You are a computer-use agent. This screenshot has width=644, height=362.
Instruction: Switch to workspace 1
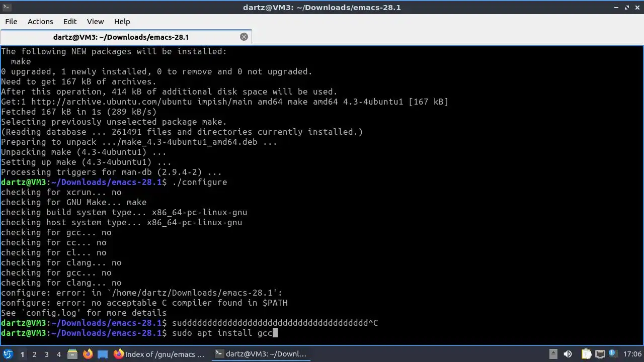(x=22, y=354)
